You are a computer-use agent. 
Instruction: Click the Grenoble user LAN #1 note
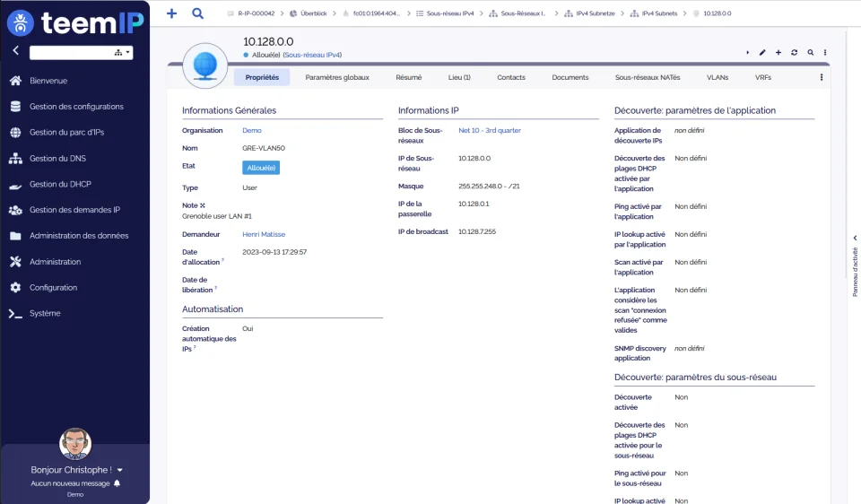pyautogui.click(x=217, y=216)
